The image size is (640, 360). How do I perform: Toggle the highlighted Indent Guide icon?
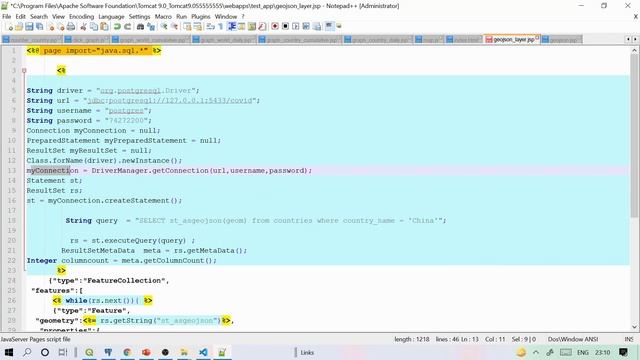click(231, 27)
